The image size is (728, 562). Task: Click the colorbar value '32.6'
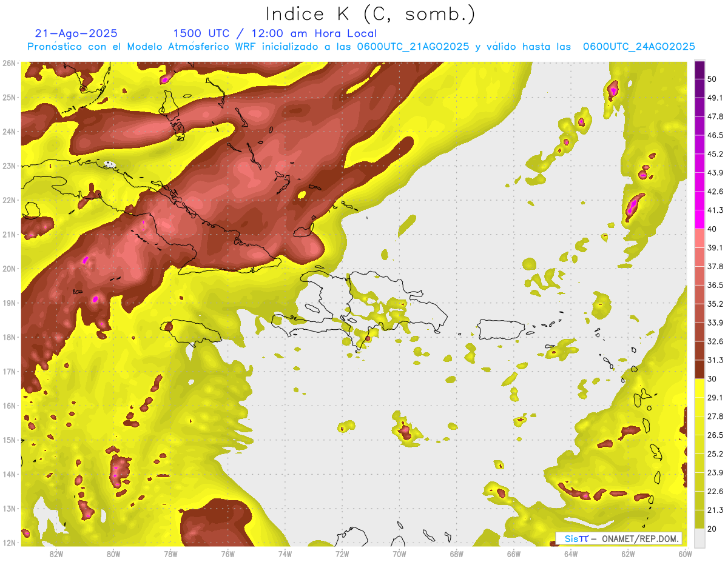point(715,341)
